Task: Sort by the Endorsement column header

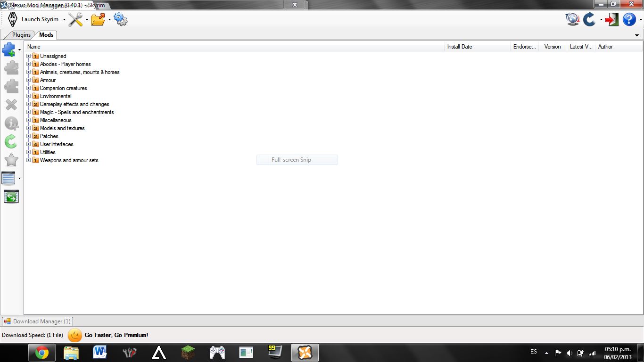Action: [525, 47]
